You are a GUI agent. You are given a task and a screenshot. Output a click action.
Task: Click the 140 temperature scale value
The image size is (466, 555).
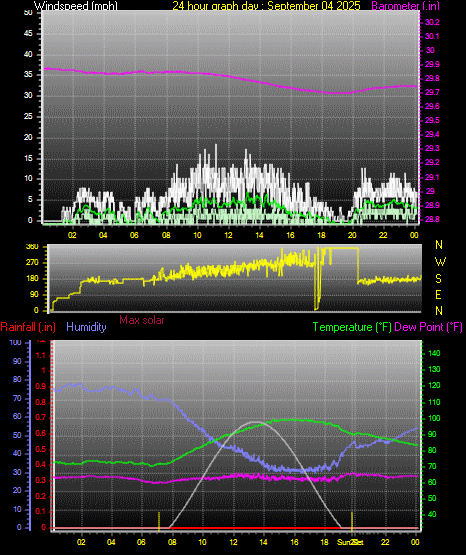click(x=434, y=353)
